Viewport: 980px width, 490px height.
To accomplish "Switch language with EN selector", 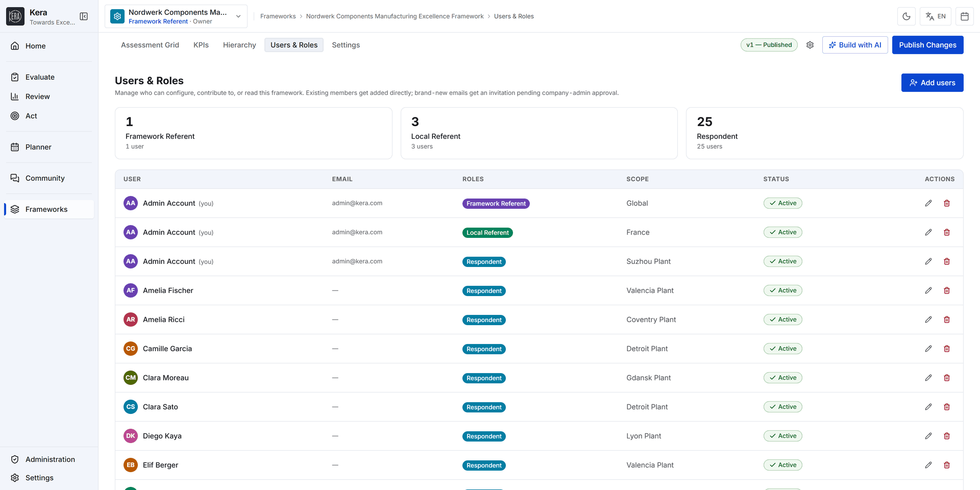I will coord(936,16).
